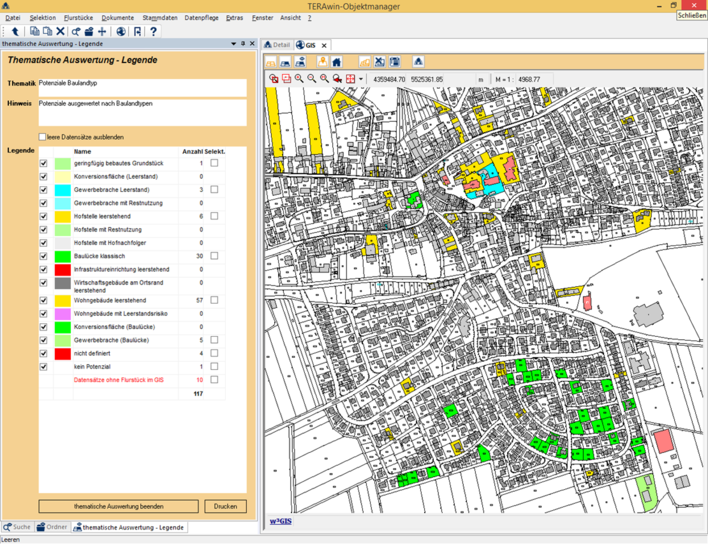
Task: Click the red grid icon in GIS toolbar
Action: coord(350,79)
